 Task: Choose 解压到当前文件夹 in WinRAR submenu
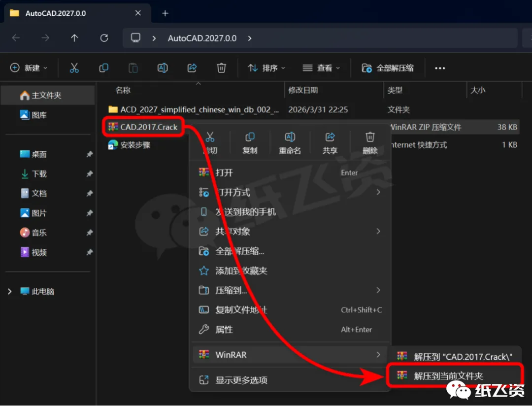pos(455,375)
